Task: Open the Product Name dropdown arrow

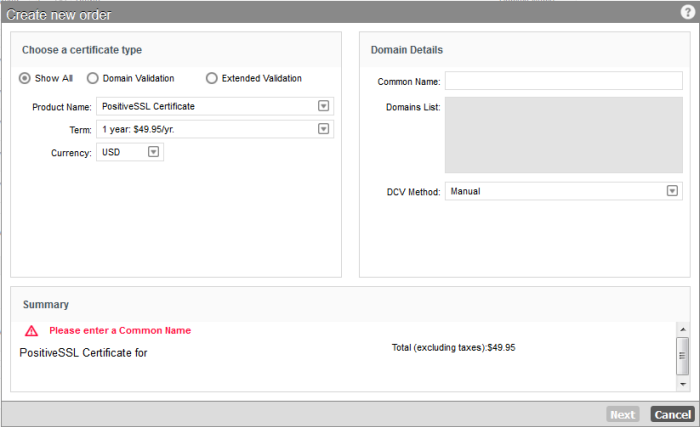Action: (323, 106)
